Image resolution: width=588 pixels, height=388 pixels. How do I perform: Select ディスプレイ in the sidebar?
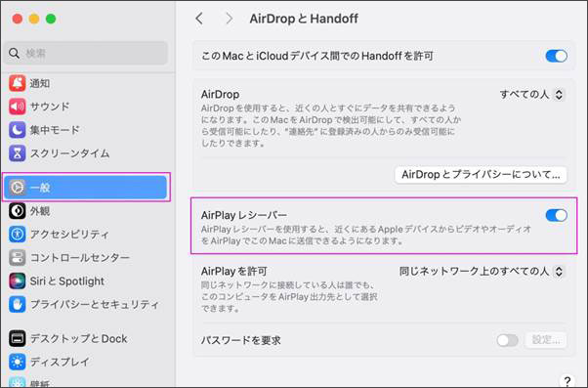(86, 362)
